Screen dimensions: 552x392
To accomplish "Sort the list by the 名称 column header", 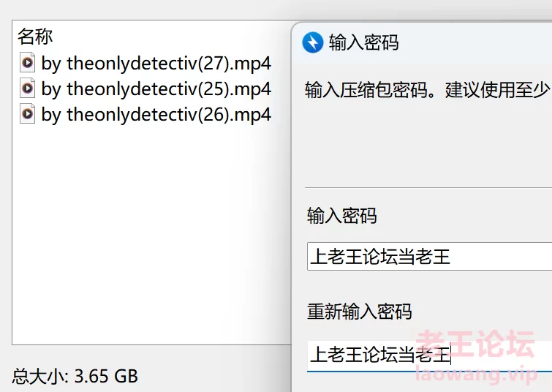I will click(x=35, y=37).
